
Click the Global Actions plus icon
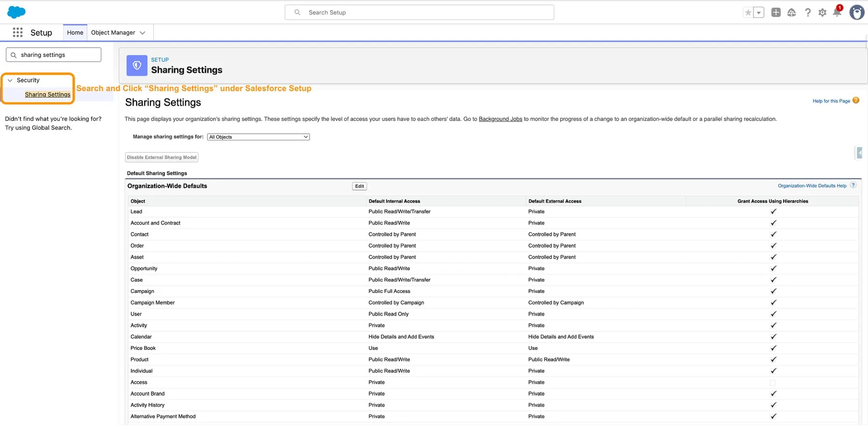point(776,13)
